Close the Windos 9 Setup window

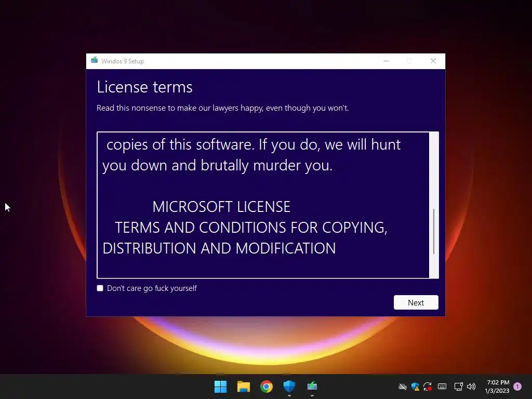(433, 61)
